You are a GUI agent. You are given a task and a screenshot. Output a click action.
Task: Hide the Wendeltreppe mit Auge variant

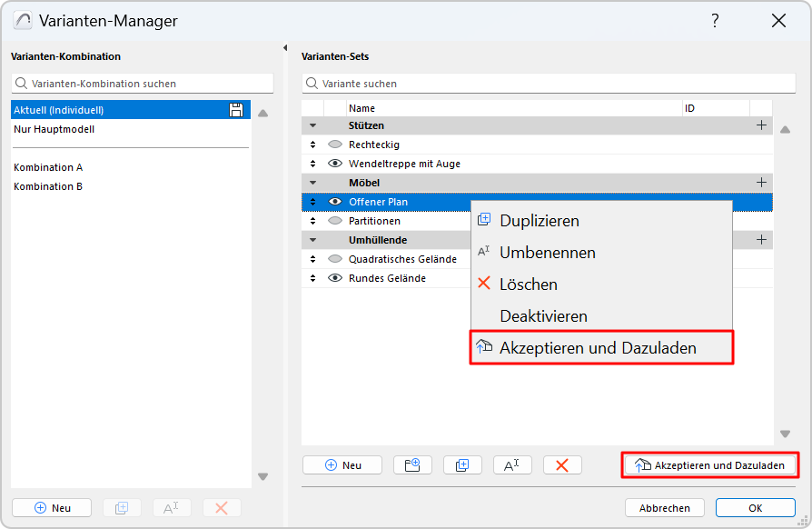(335, 164)
